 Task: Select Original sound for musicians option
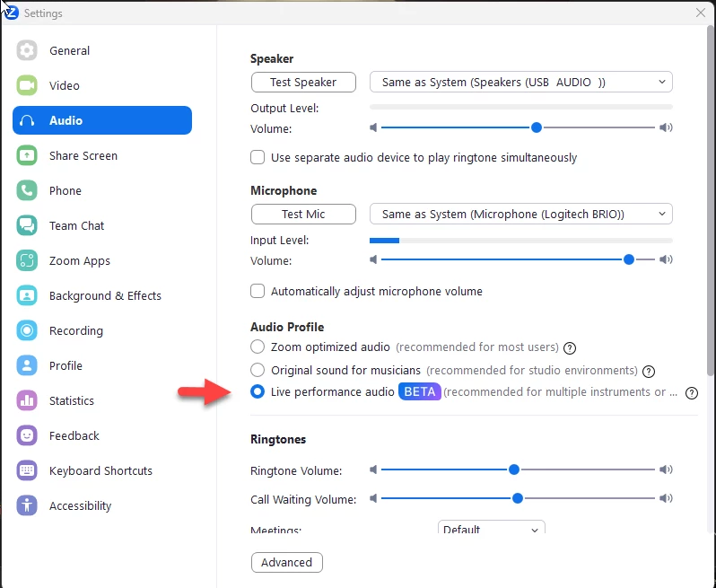coord(258,370)
